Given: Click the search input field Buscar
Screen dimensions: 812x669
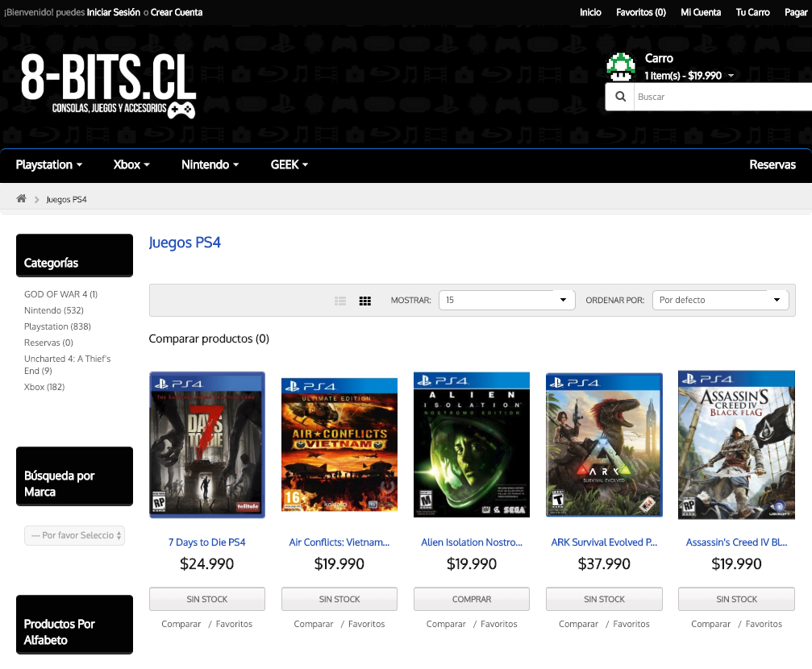Looking at the screenshot, I should click(x=723, y=97).
